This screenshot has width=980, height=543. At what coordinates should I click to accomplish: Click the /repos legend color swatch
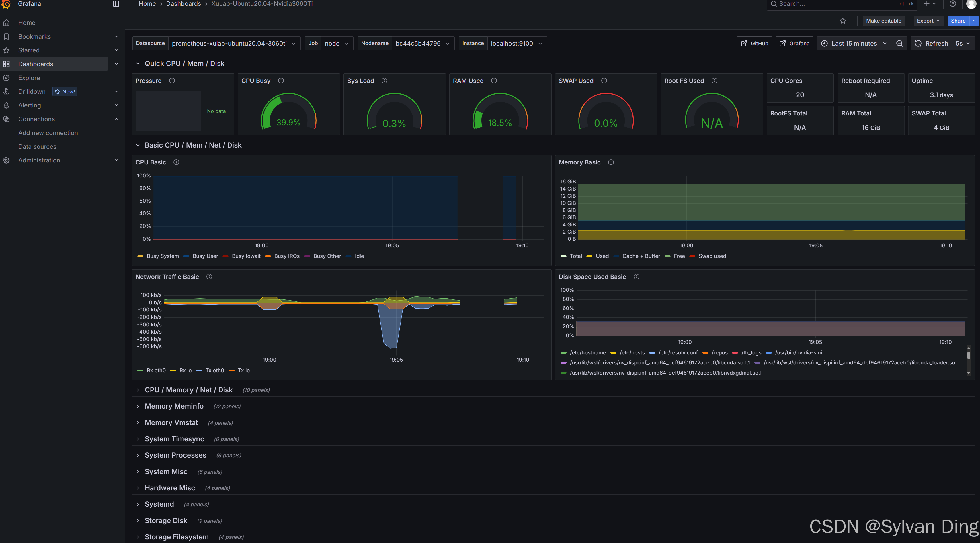point(705,353)
